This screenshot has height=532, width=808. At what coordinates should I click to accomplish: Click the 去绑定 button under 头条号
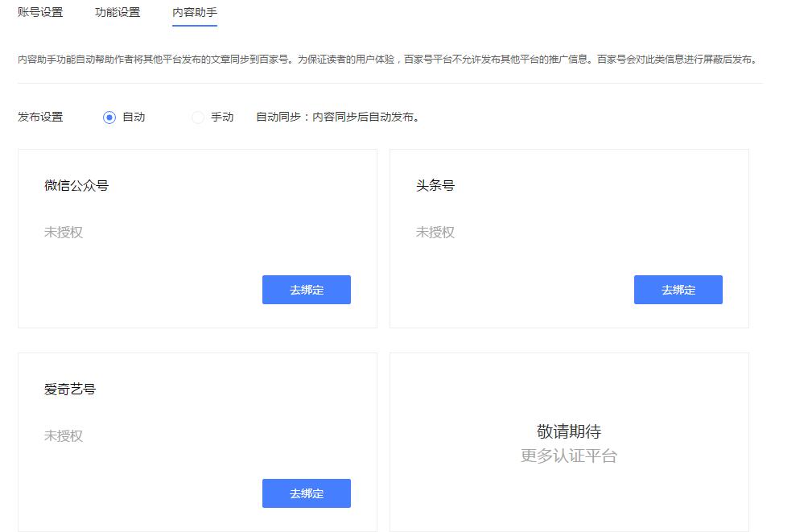tap(678, 290)
